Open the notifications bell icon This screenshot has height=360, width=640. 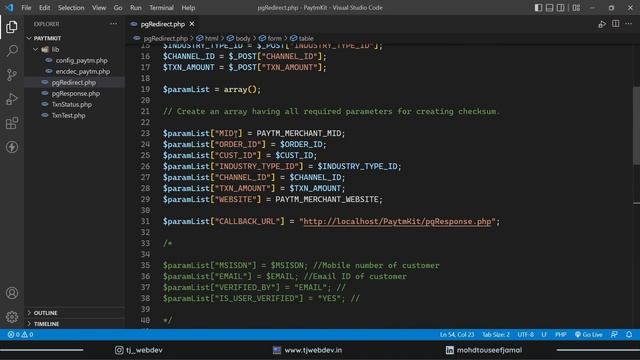pyautogui.click(x=629, y=335)
